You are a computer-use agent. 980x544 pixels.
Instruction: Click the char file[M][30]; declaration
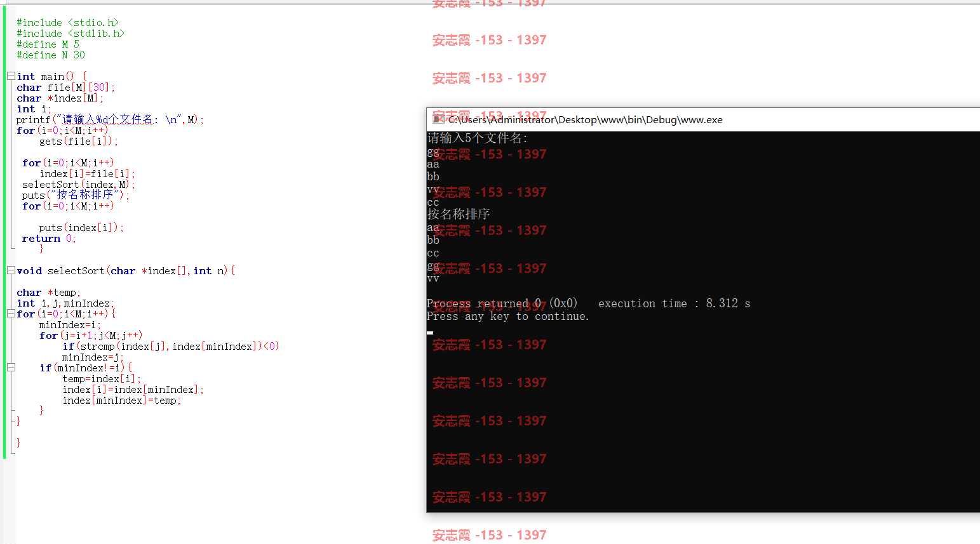(65, 88)
